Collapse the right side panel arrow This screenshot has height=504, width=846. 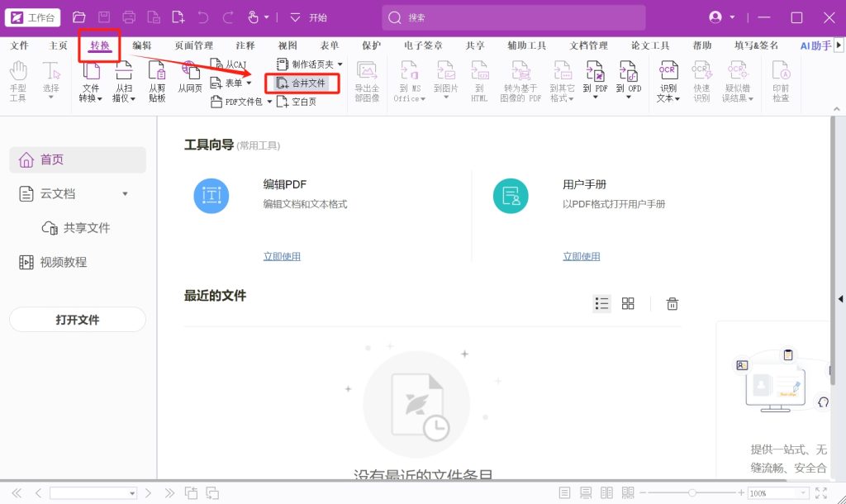[840, 298]
